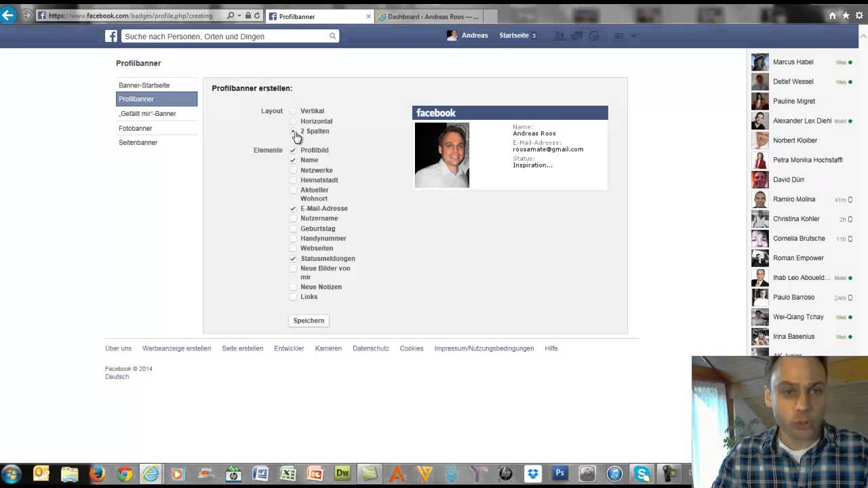Go to Startseite in the header
The height and width of the screenshot is (488, 868).
[514, 35]
